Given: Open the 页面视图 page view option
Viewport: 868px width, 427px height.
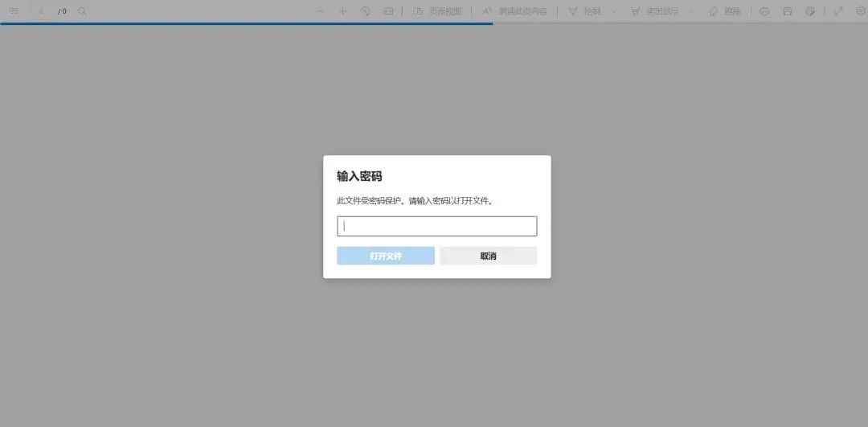Looking at the screenshot, I should click(x=438, y=11).
